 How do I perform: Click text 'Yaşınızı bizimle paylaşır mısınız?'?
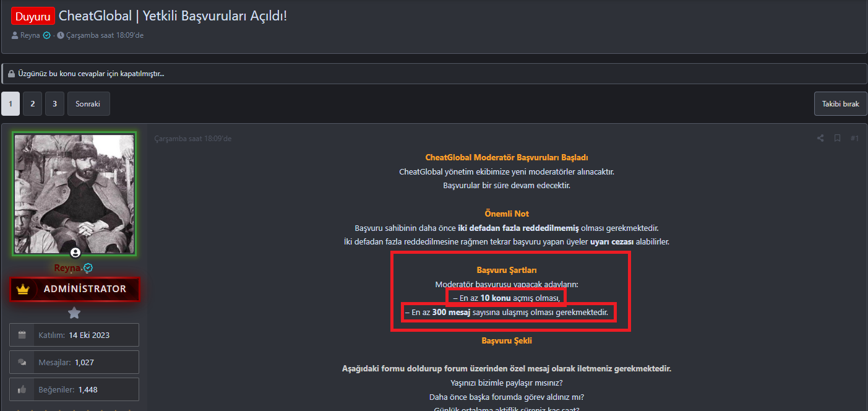pyautogui.click(x=507, y=383)
